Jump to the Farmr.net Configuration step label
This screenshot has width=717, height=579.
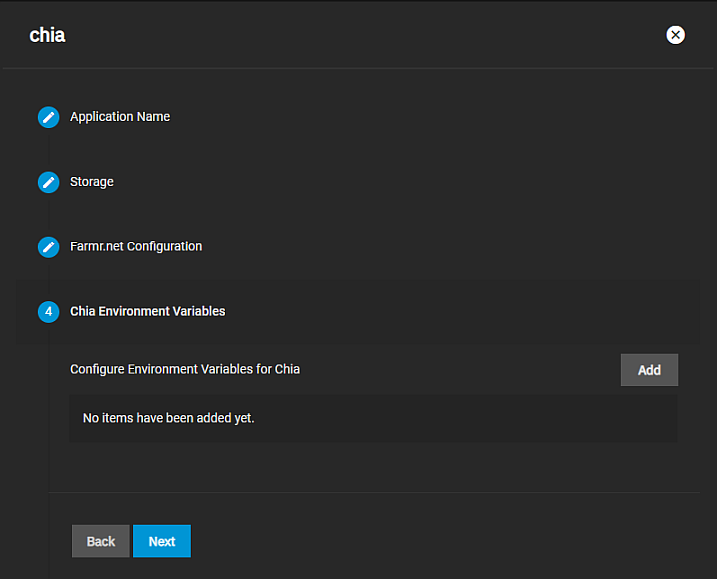(136, 246)
